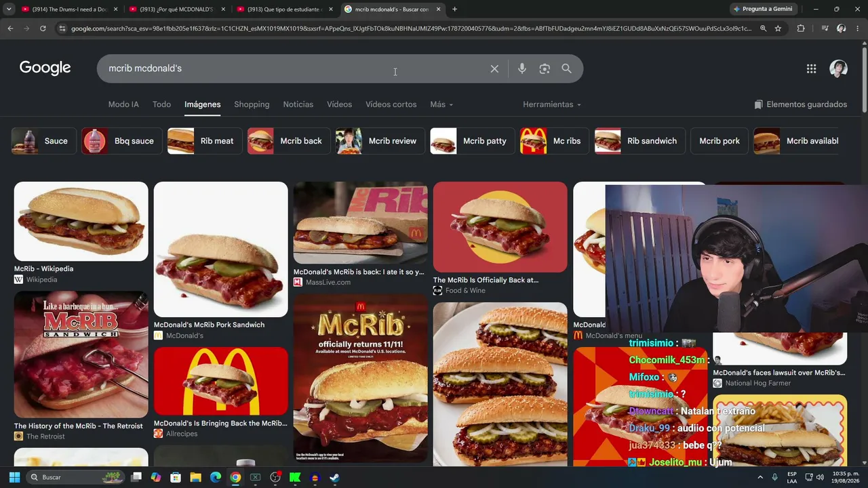Viewport: 868px width, 488px height.
Task: Select the Mc ribs filter chip
Action: [554, 141]
